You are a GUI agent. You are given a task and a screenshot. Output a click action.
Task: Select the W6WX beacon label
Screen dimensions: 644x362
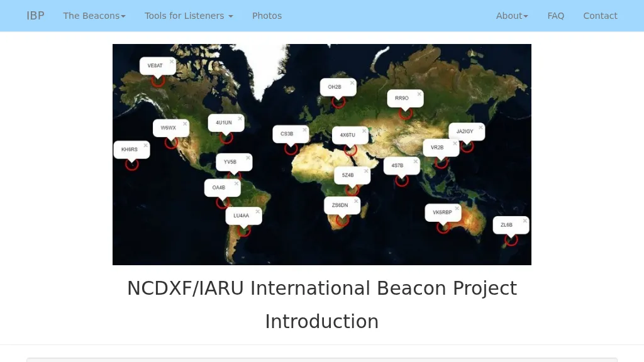[168, 128]
